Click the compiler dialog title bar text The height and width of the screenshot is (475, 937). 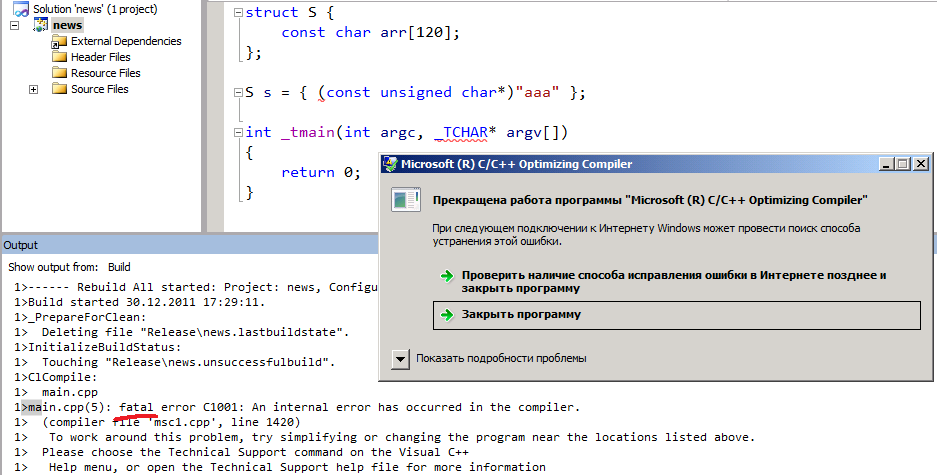[x=516, y=164]
